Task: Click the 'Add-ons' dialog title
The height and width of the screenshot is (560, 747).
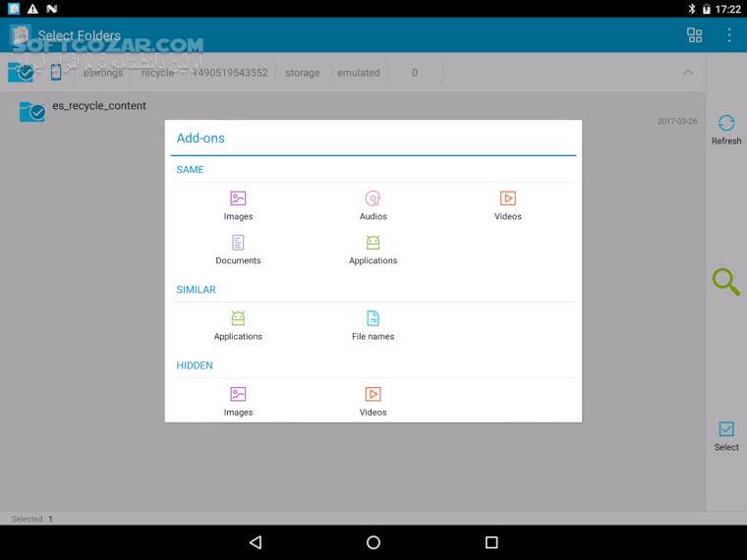Action: (x=201, y=139)
